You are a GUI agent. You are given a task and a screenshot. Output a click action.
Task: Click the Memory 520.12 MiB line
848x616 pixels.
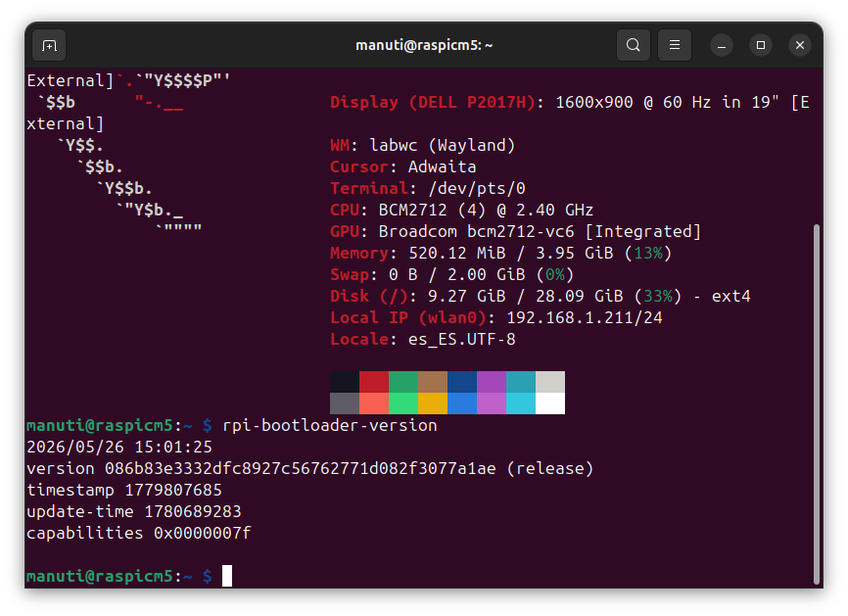501,253
